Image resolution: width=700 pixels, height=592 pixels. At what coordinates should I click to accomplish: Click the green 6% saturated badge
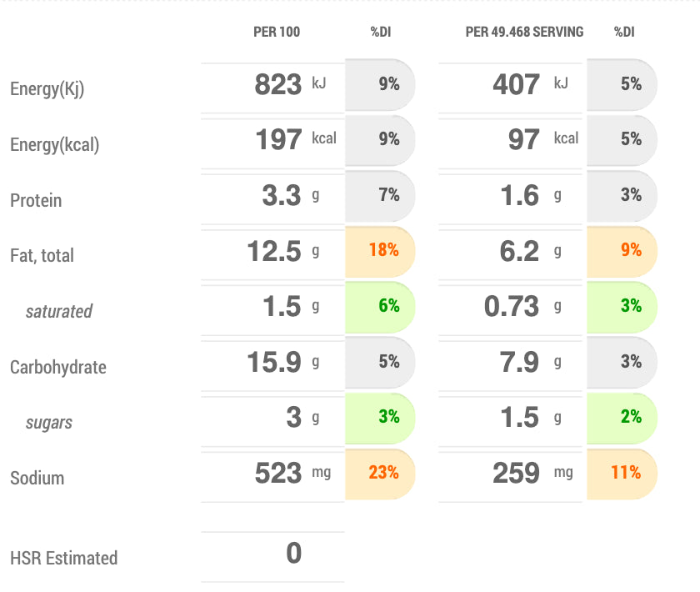tap(388, 306)
